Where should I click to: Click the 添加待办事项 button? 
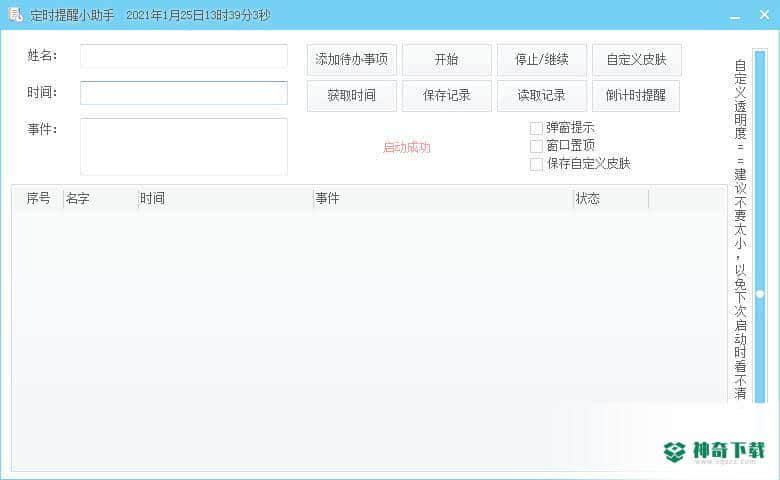[352, 60]
